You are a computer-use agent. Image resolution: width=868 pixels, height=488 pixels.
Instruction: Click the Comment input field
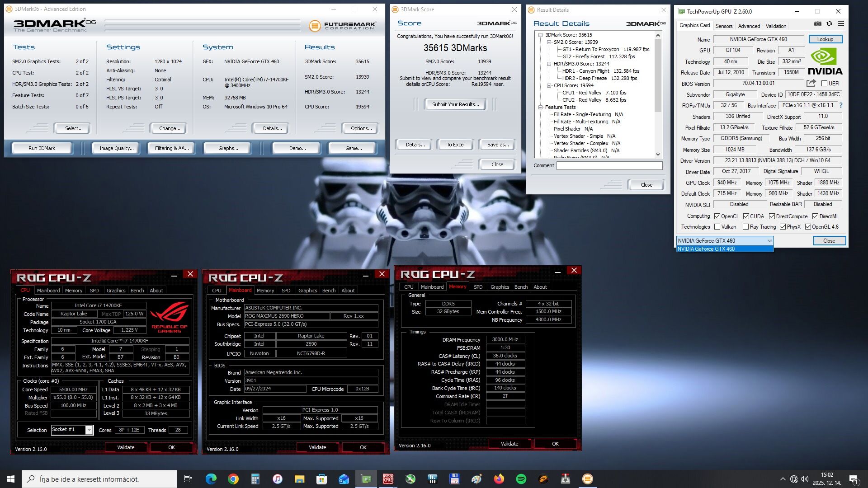pos(609,166)
